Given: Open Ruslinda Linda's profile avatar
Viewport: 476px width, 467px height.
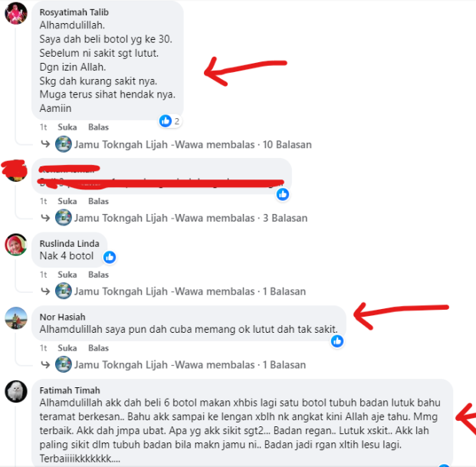Looking at the screenshot, I should (16, 245).
